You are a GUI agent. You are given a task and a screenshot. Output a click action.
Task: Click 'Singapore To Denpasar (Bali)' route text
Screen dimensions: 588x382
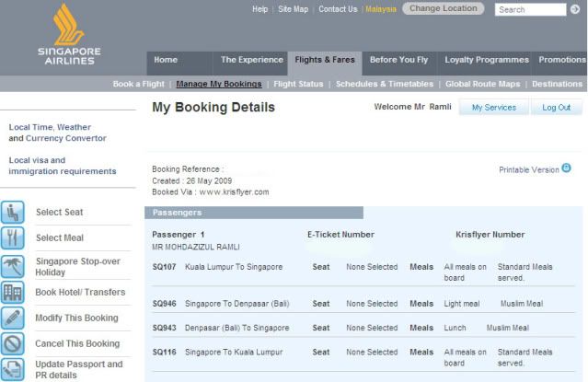click(237, 304)
